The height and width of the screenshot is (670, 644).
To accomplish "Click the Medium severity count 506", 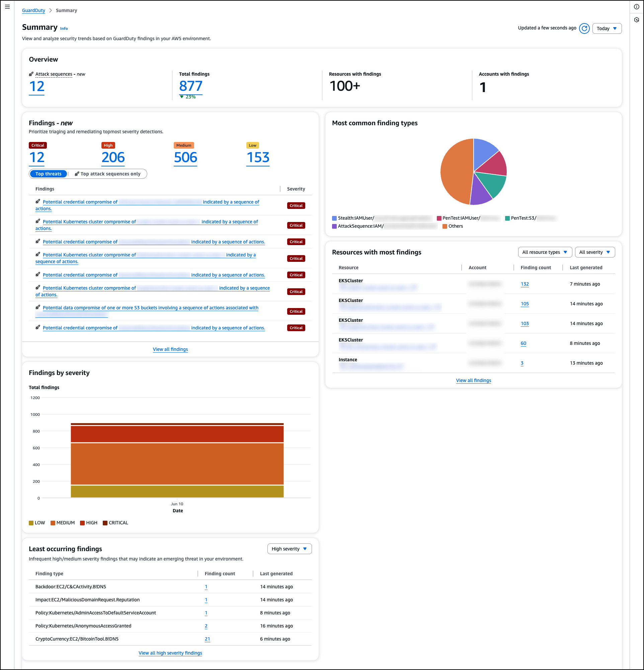I will pos(185,158).
